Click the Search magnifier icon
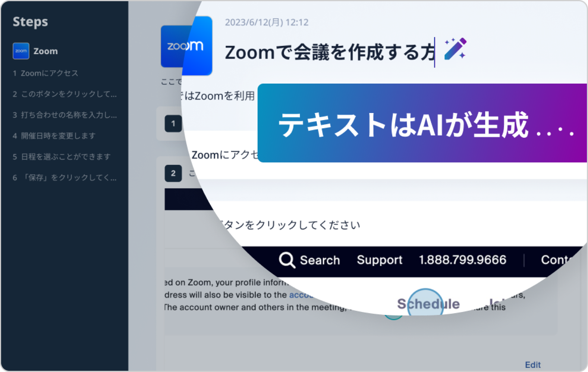This screenshot has width=588, height=372. [287, 260]
